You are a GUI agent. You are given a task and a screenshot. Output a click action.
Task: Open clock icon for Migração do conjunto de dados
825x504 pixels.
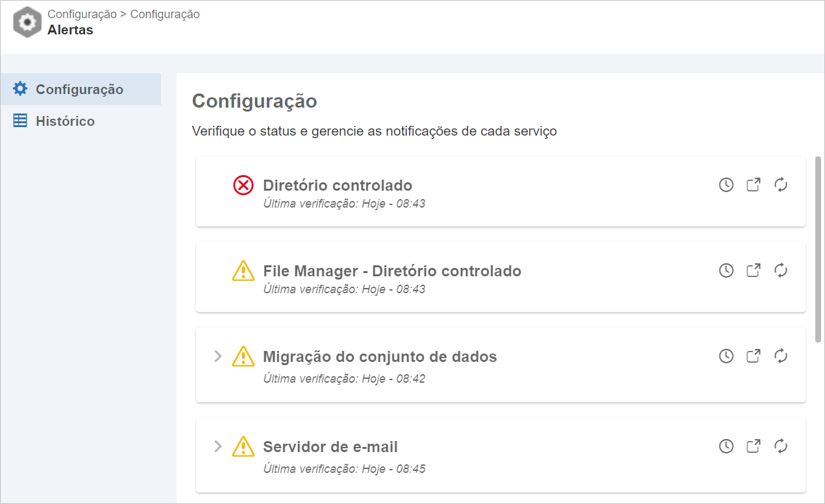[726, 355]
